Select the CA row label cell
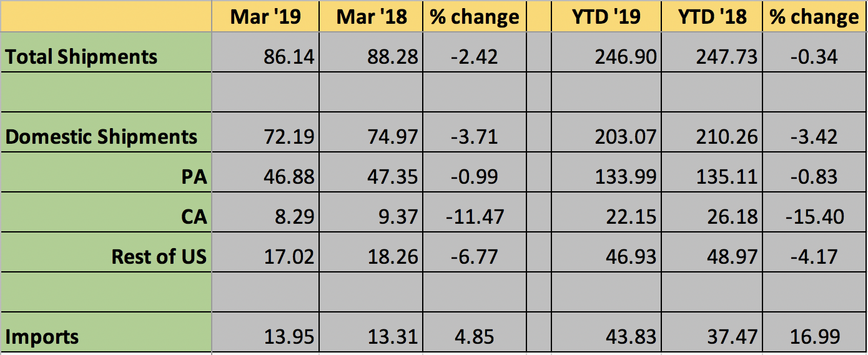The image size is (868, 355). pos(194,217)
